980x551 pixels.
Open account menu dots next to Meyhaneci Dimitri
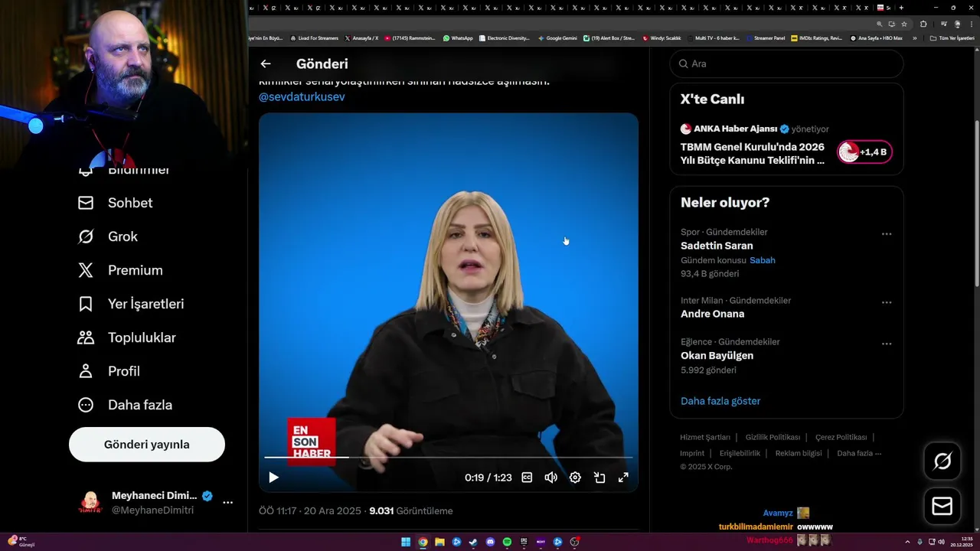(x=227, y=503)
